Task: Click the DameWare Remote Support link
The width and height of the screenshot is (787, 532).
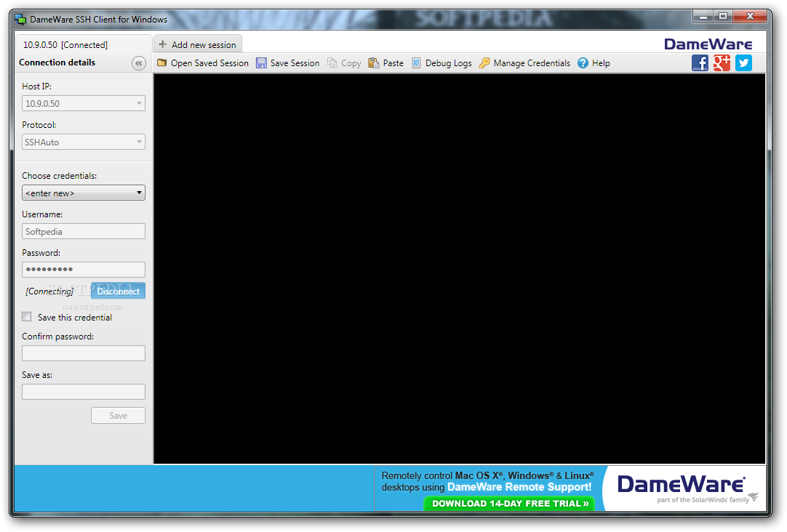Action: 519,488
